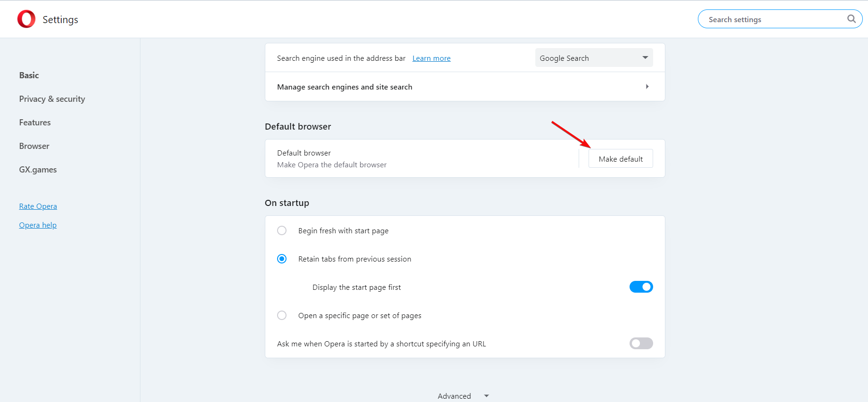868x402 pixels.
Task: Go to Privacy & security settings
Action: (52, 99)
